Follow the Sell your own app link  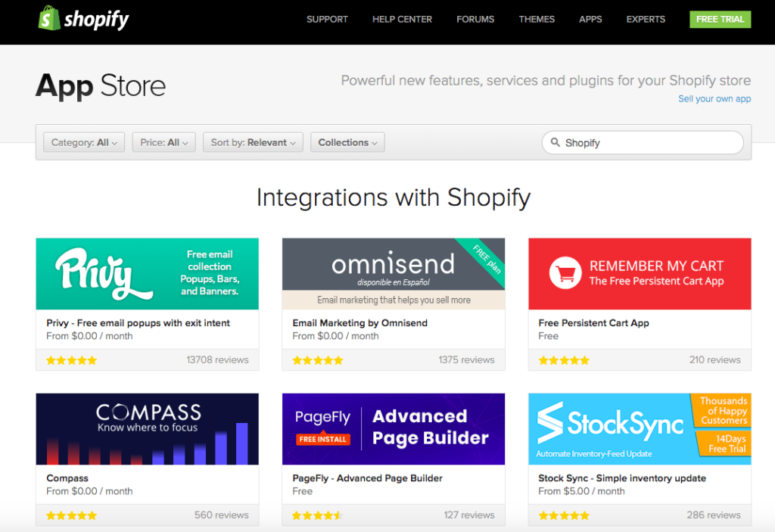pos(714,99)
